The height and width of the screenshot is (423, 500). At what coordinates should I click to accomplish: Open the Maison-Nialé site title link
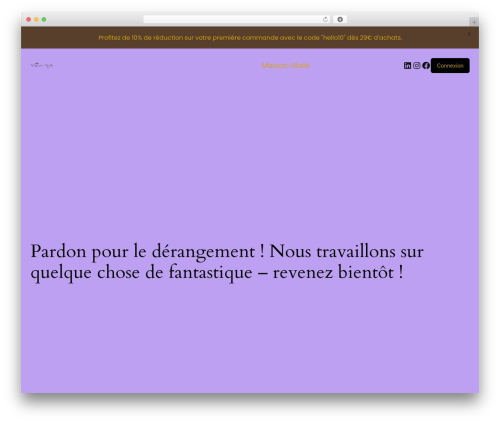(285, 65)
